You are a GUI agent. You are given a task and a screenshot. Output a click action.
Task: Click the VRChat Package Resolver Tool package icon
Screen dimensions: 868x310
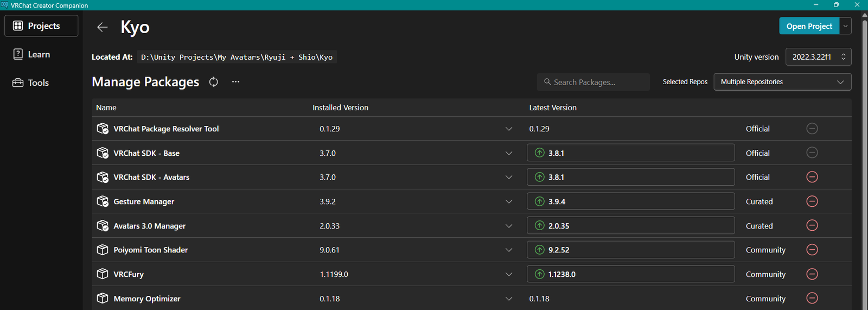pos(103,129)
